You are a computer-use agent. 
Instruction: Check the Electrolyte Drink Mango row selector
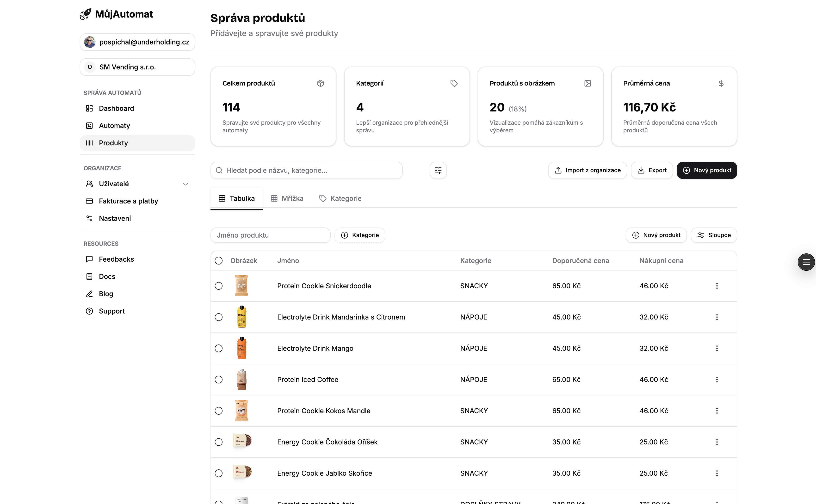coord(219,348)
